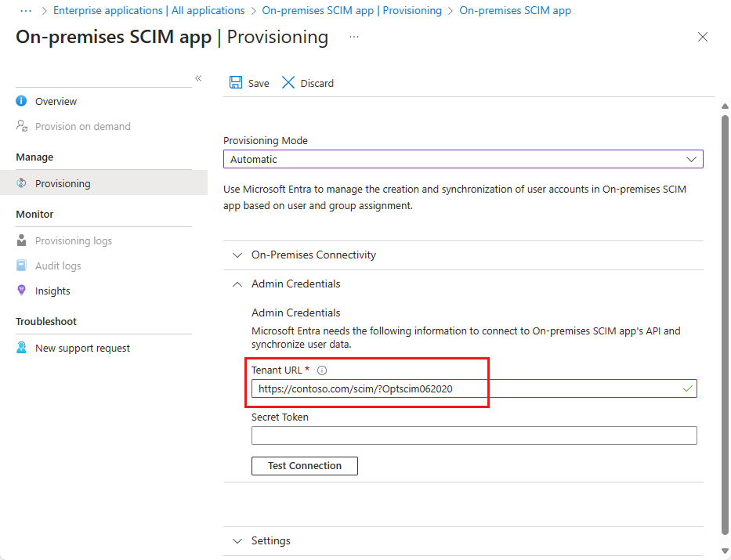Screen dimensions: 731x560
Task: Open New support request
Action: coord(82,348)
